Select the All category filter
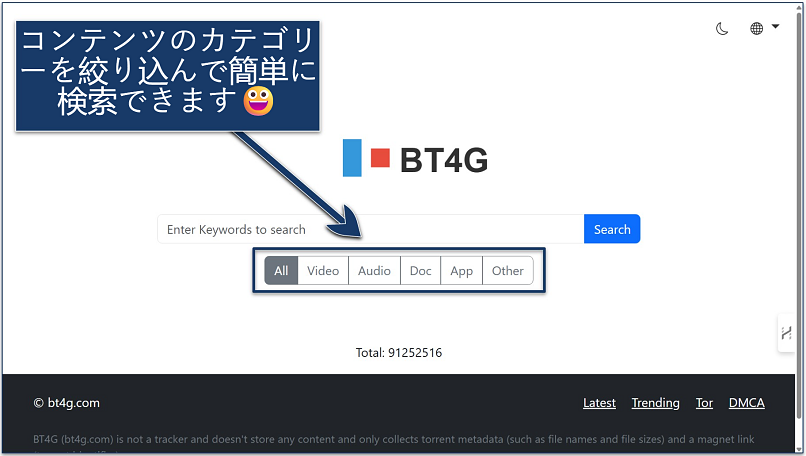 pyautogui.click(x=281, y=270)
